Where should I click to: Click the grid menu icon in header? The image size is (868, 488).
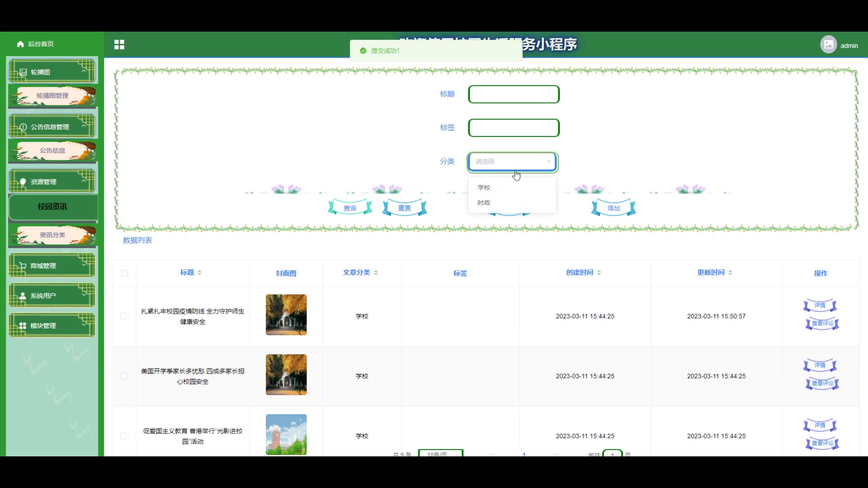[x=119, y=45]
